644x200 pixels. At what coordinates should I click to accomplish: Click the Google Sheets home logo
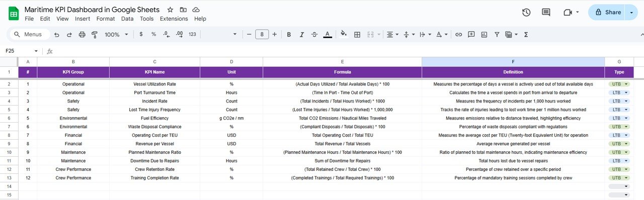click(x=14, y=14)
